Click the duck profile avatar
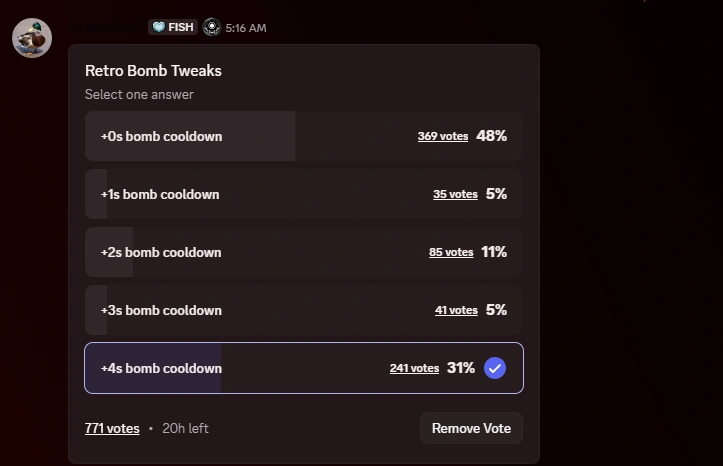Viewport: 723px width, 466px height. click(32, 38)
